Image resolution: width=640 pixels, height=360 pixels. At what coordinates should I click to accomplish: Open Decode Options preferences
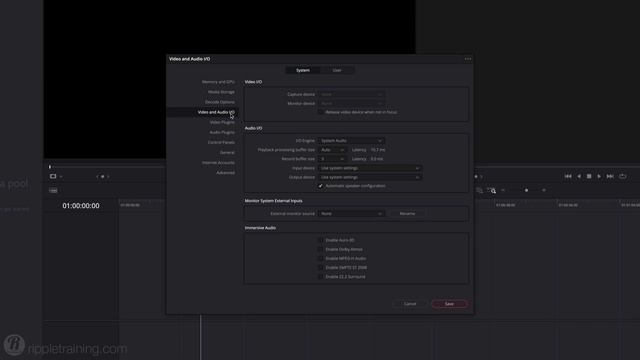coord(220,102)
